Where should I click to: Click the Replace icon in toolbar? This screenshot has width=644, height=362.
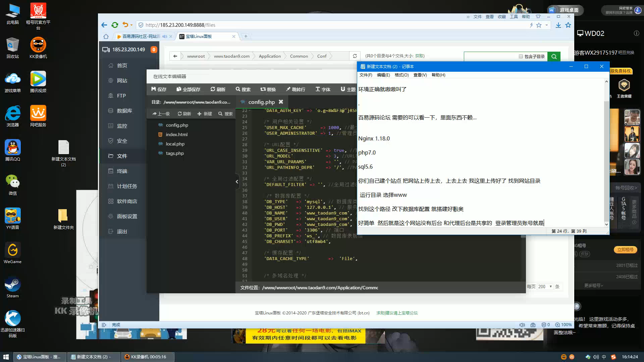coord(268,89)
